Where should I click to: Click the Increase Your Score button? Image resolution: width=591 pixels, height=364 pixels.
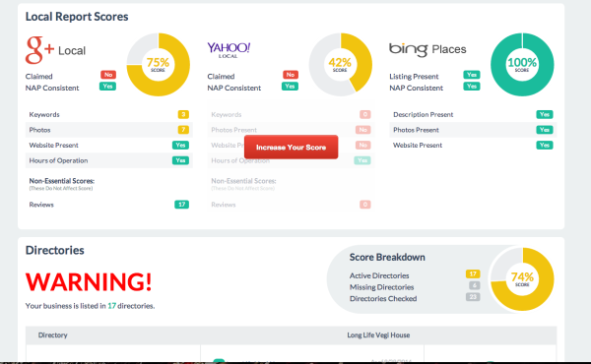(291, 148)
